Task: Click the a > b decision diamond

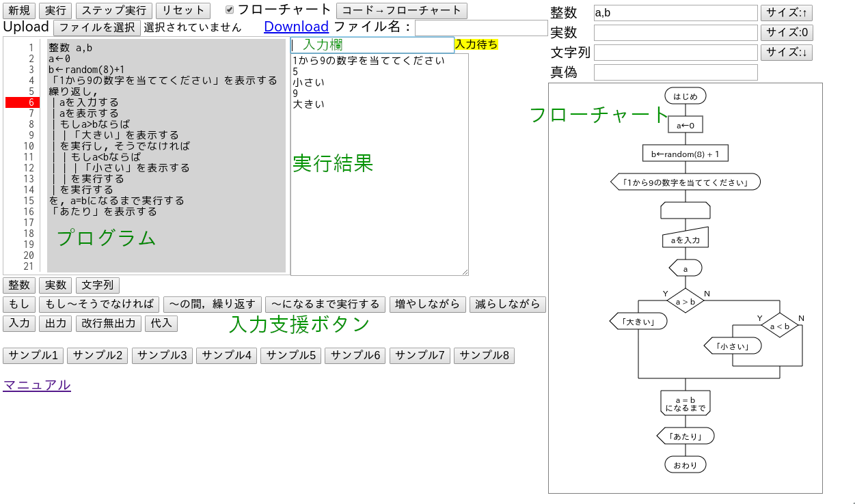Action: pyautogui.click(x=686, y=301)
